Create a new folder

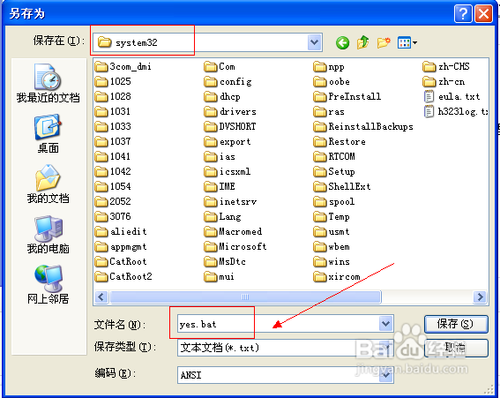[x=384, y=43]
